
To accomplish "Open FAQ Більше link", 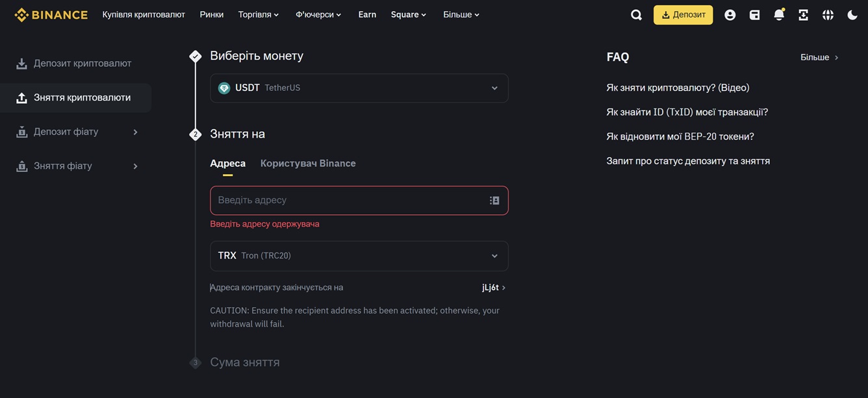I will click(x=819, y=57).
